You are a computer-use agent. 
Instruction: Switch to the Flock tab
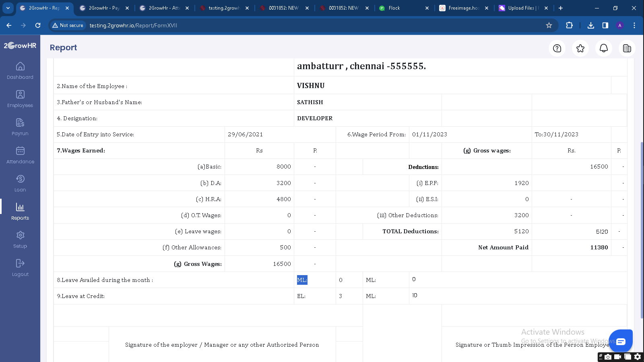coord(405,8)
